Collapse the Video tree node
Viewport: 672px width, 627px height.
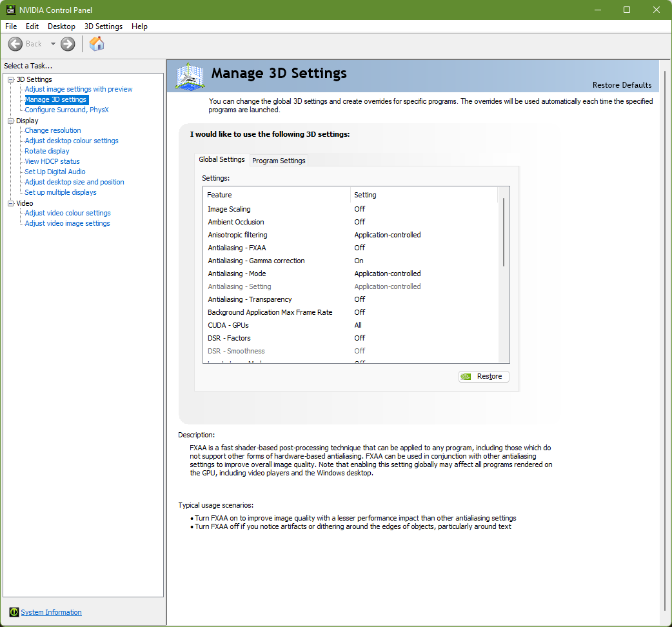11,203
